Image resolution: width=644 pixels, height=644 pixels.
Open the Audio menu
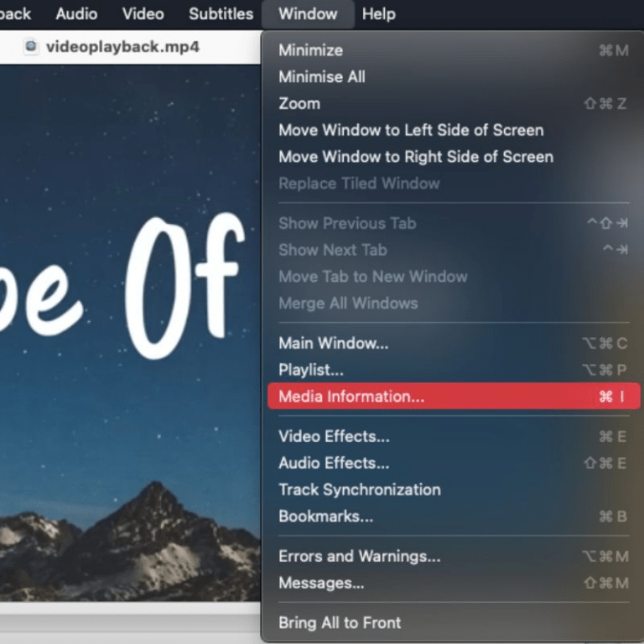76,14
